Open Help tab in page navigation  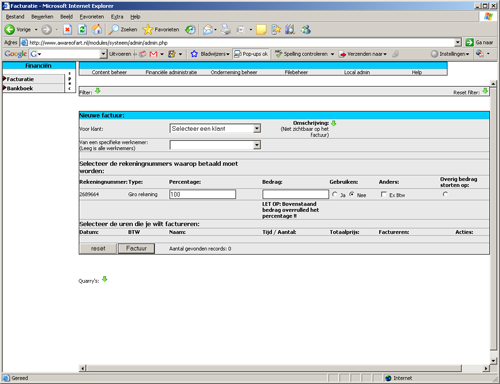[417, 72]
